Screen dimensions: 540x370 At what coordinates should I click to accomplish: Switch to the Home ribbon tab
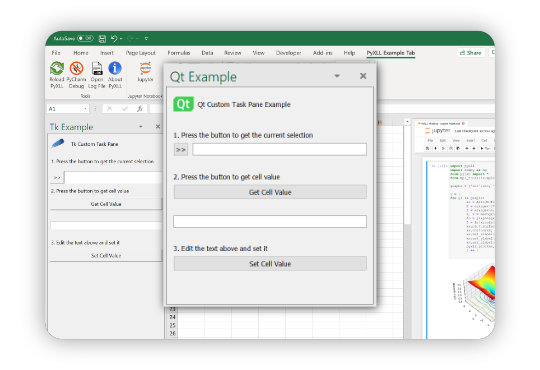pyautogui.click(x=81, y=53)
